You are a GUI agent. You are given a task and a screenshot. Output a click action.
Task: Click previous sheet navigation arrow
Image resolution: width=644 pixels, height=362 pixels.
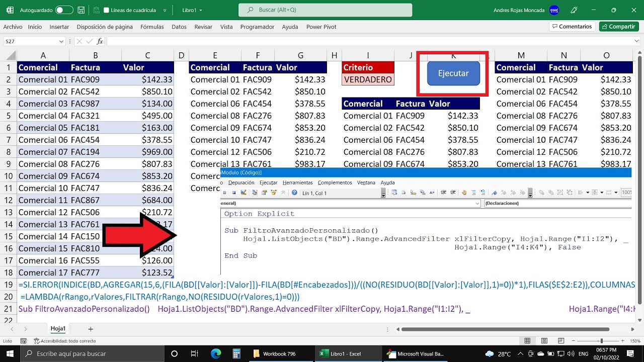(x=11, y=329)
